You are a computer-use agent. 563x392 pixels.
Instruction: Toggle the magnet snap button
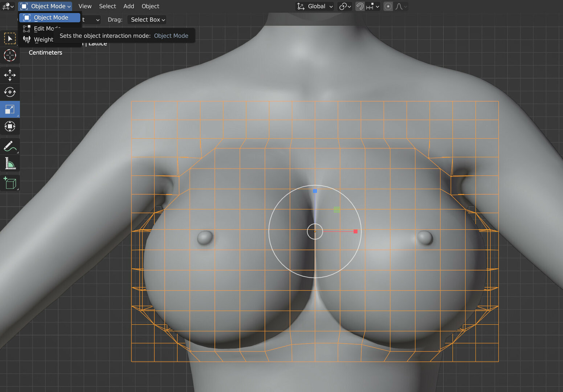click(x=360, y=6)
